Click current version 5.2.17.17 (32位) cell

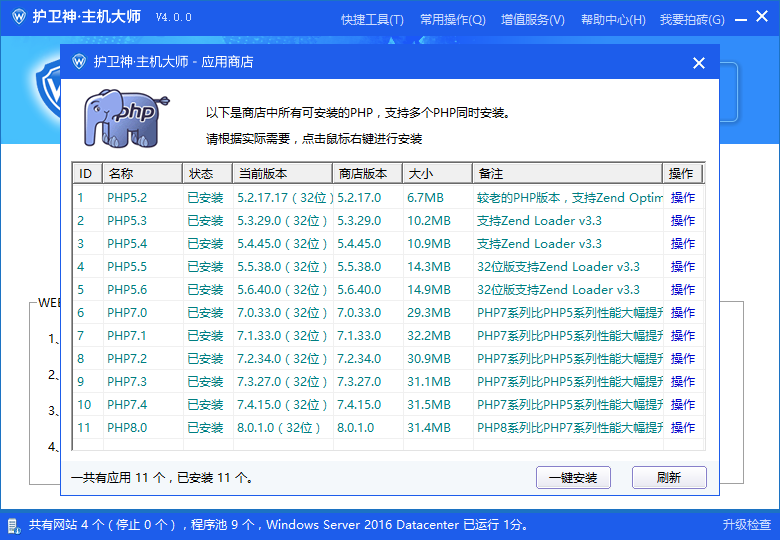point(285,197)
